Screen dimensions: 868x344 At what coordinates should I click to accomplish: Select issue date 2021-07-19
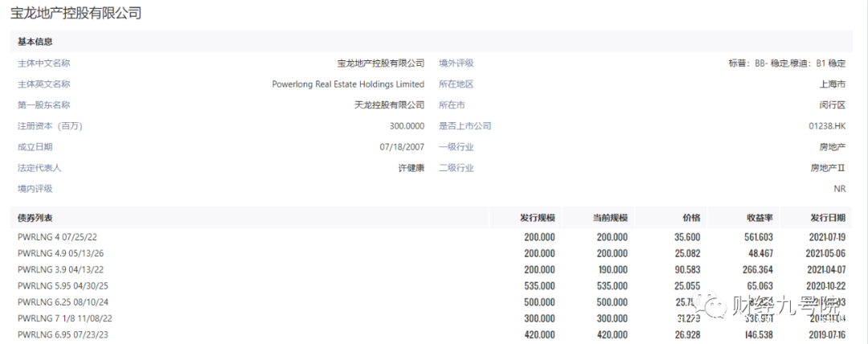(828, 237)
